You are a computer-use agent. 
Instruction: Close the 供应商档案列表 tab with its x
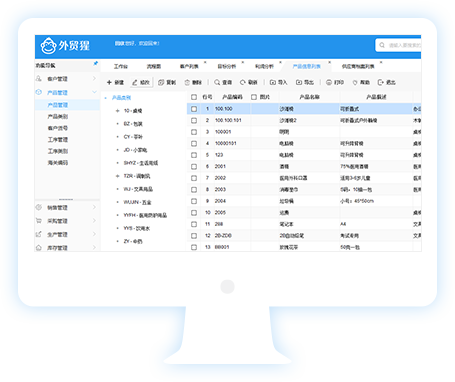click(381, 62)
